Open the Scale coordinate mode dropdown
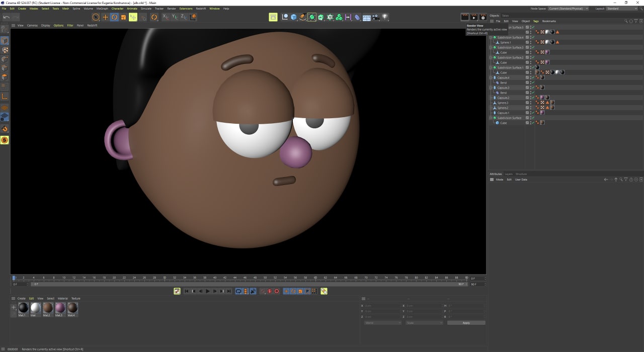 click(x=424, y=323)
